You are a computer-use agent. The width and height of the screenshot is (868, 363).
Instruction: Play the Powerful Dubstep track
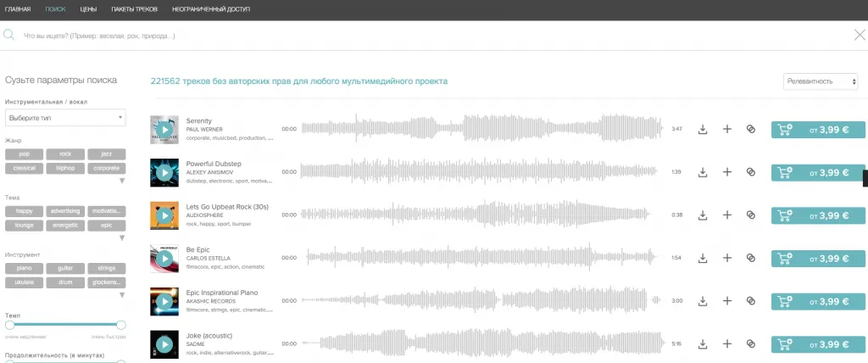164,173
